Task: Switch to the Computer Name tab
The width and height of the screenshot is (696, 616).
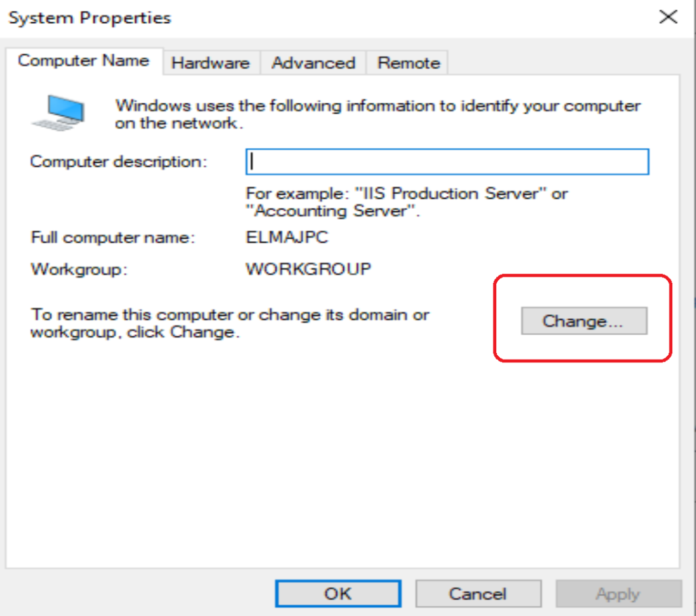Action: pos(84,61)
